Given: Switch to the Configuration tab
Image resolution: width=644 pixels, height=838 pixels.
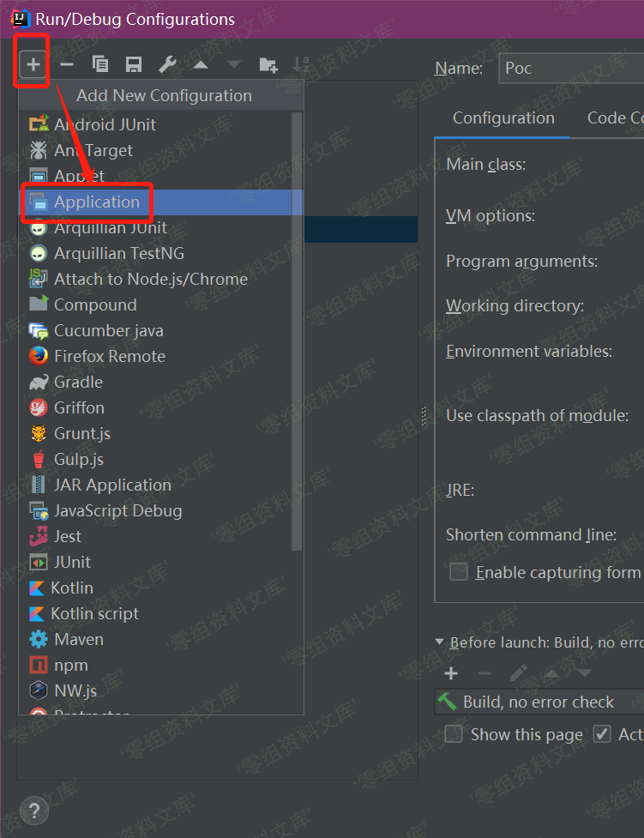Looking at the screenshot, I should click(503, 118).
